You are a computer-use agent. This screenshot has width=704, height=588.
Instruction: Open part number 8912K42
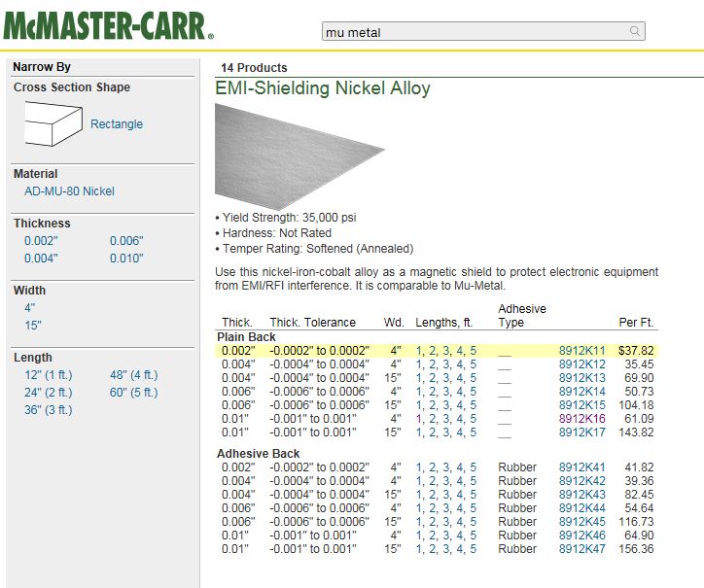(581, 481)
